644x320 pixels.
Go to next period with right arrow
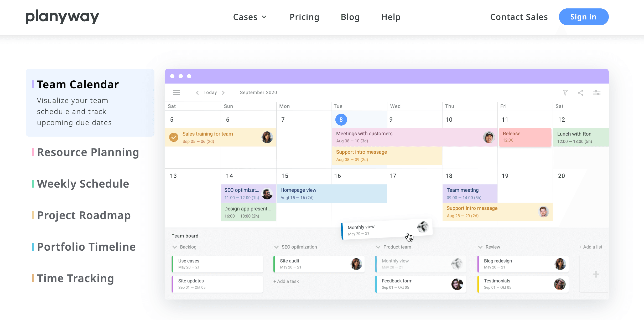[223, 92]
